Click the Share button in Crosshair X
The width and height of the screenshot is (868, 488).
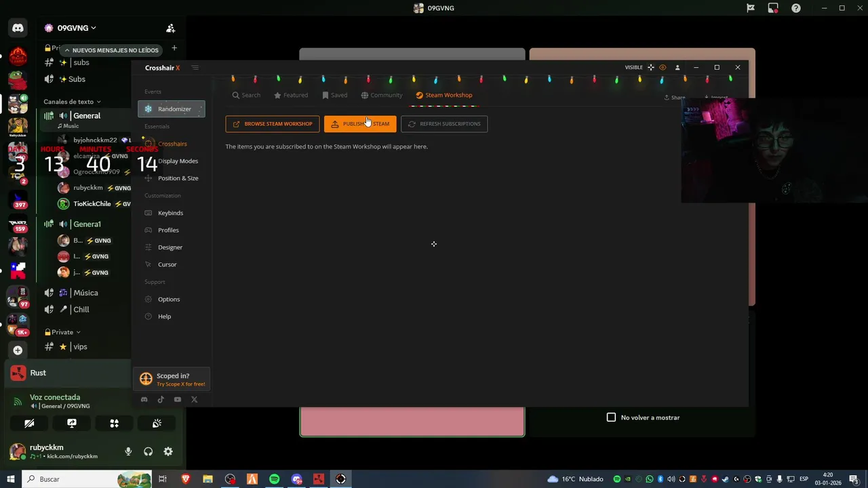pyautogui.click(x=675, y=98)
